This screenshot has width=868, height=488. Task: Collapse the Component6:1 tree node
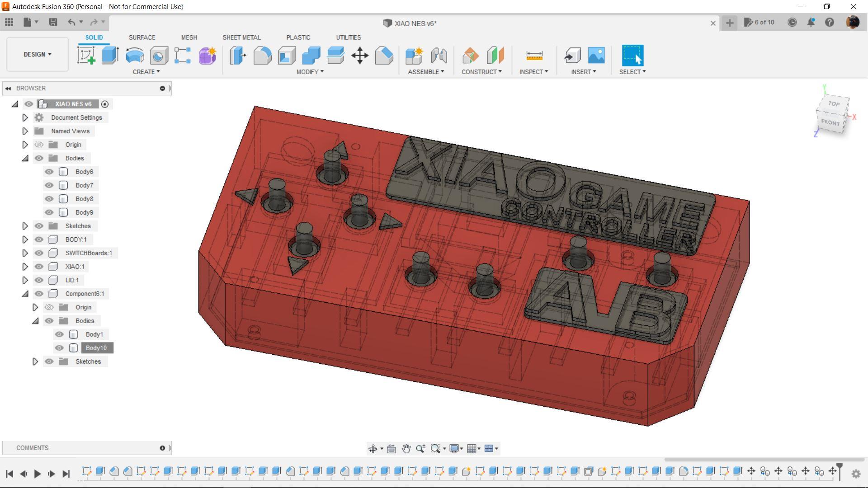pyautogui.click(x=25, y=294)
